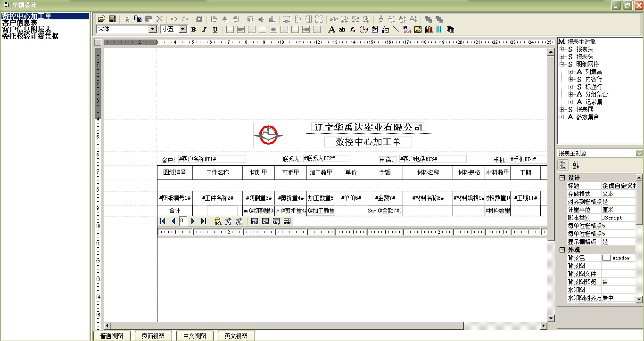Go to previous record in grid navigator

pos(173,221)
